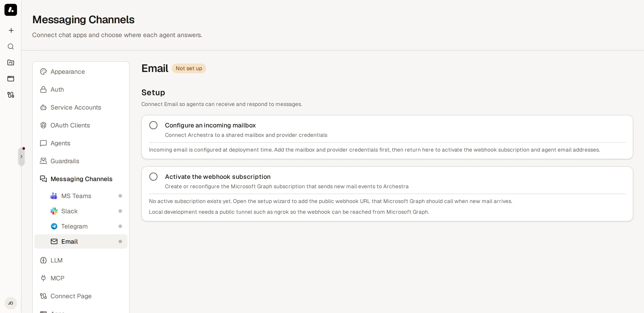Open MCP settings
The width and height of the screenshot is (644, 313).
tap(81, 278)
